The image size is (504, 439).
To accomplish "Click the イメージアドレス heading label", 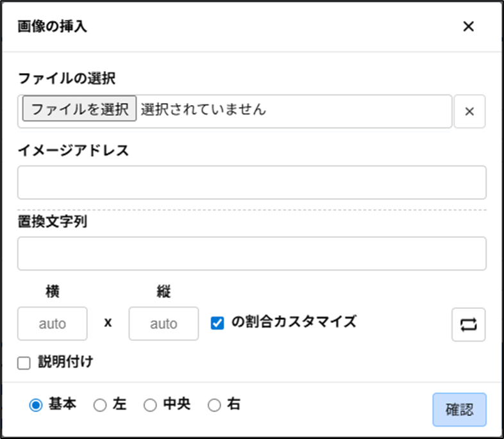I will click(x=73, y=151).
